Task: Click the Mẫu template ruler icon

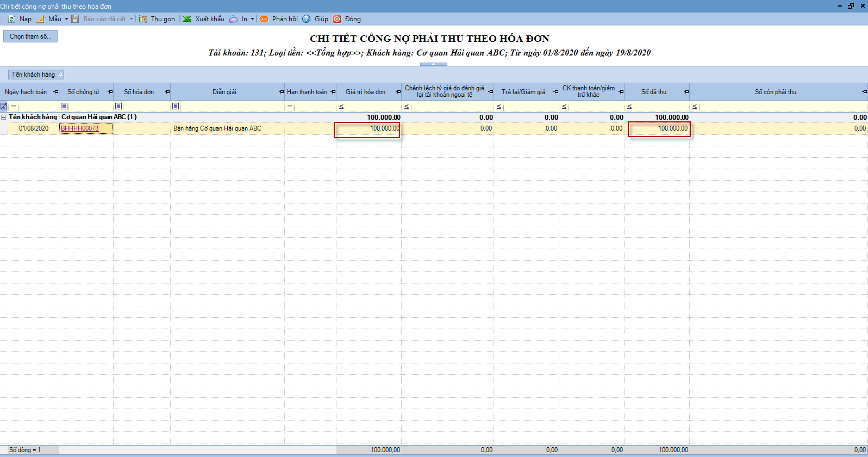Action: point(41,19)
